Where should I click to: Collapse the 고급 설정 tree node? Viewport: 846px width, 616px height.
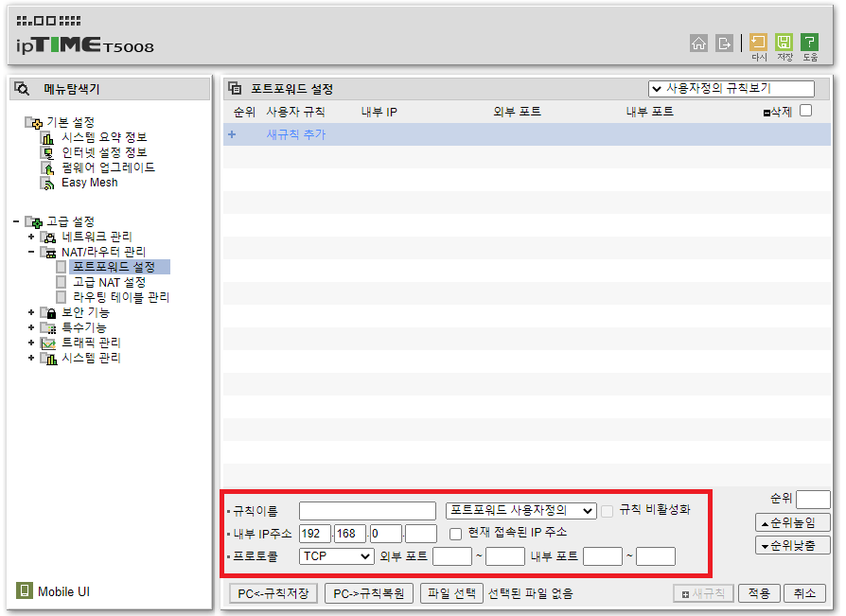tap(16, 221)
